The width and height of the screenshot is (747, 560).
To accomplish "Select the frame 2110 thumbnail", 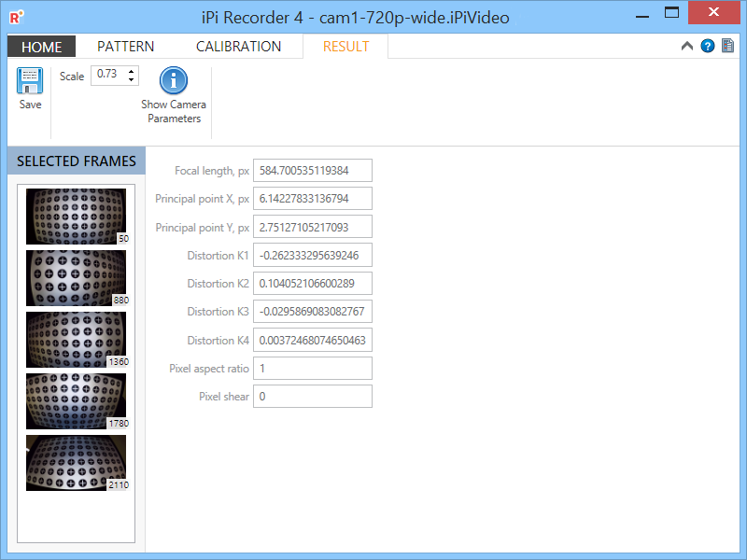I will (x=77, y=463).
